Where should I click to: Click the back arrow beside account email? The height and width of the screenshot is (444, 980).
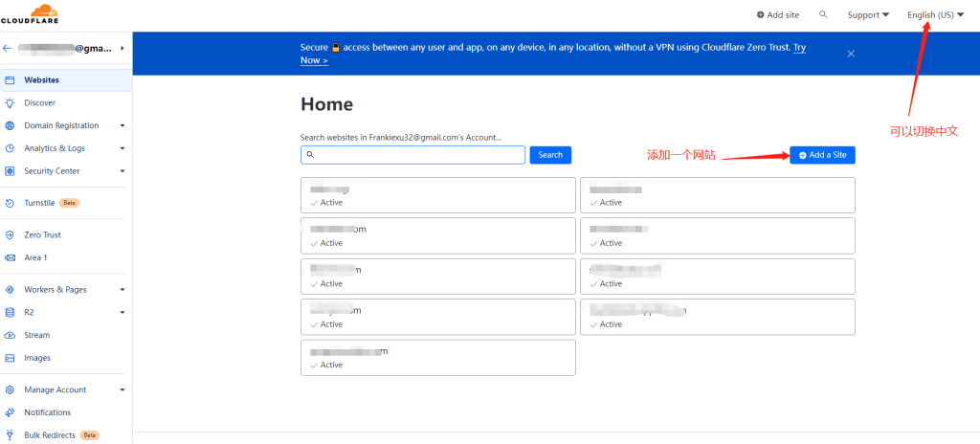pos(8,48)
